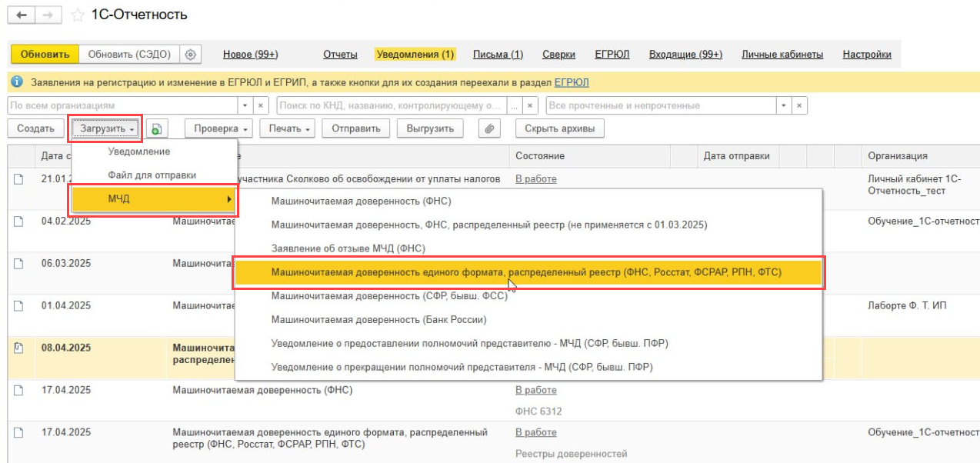Expand the organization filter dropdown arrow

(x=245, y=105)
